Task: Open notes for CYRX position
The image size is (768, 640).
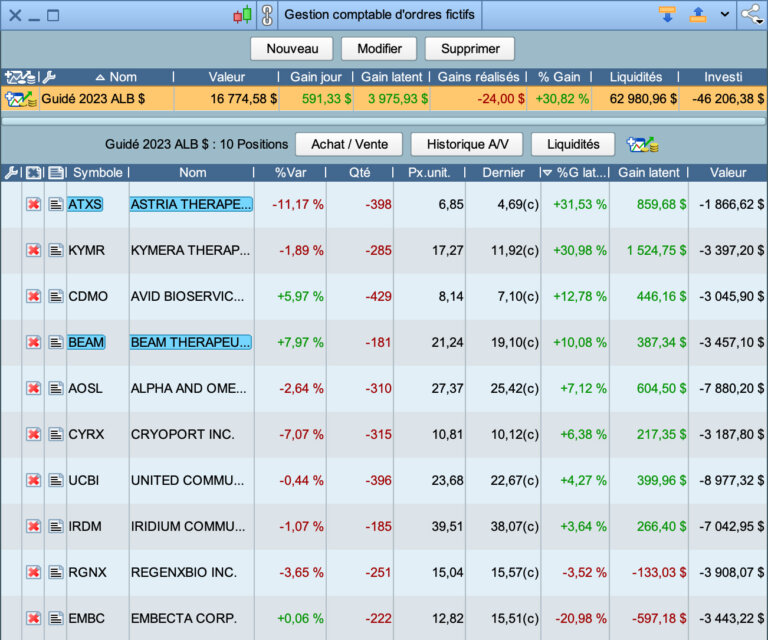Action: 56,434
